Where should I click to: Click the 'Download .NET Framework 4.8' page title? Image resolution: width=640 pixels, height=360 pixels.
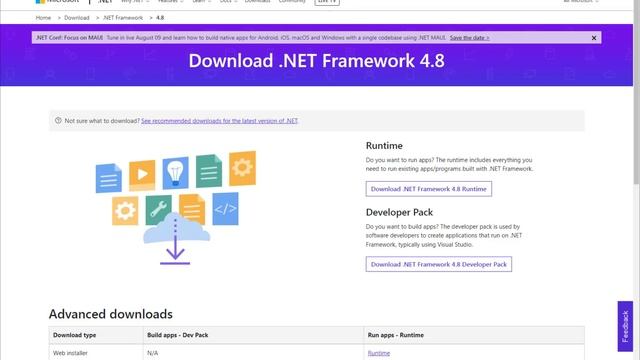pyautogui.click(x=316, y=61)
